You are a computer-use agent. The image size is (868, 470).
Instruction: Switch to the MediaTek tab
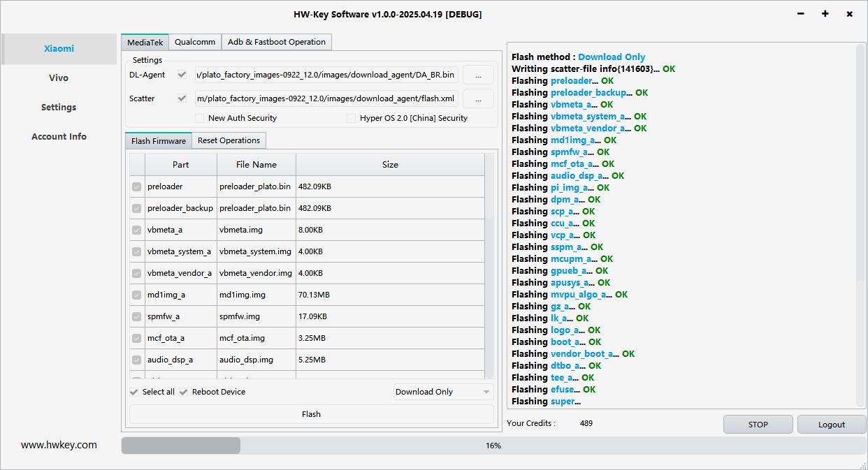145,42
